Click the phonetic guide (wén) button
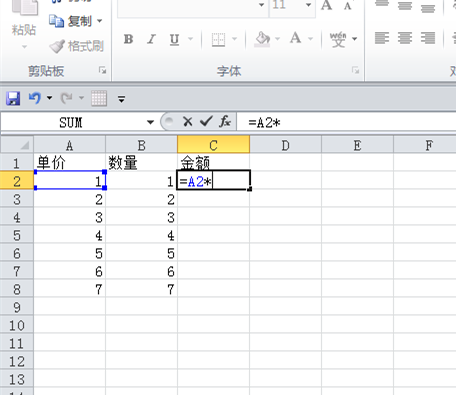The height and width of the screenshot is (395, 456). click(338, 39)
